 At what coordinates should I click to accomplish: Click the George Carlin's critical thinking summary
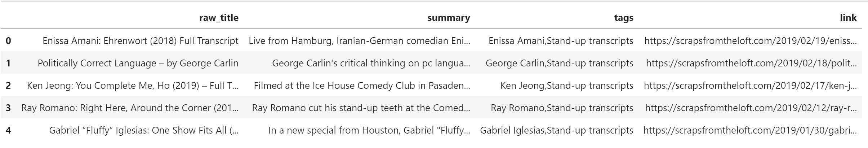pos(371,63)
